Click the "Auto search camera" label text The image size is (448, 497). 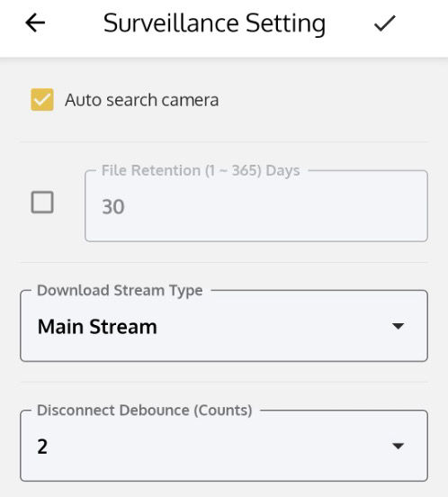(x=141, y=100)
